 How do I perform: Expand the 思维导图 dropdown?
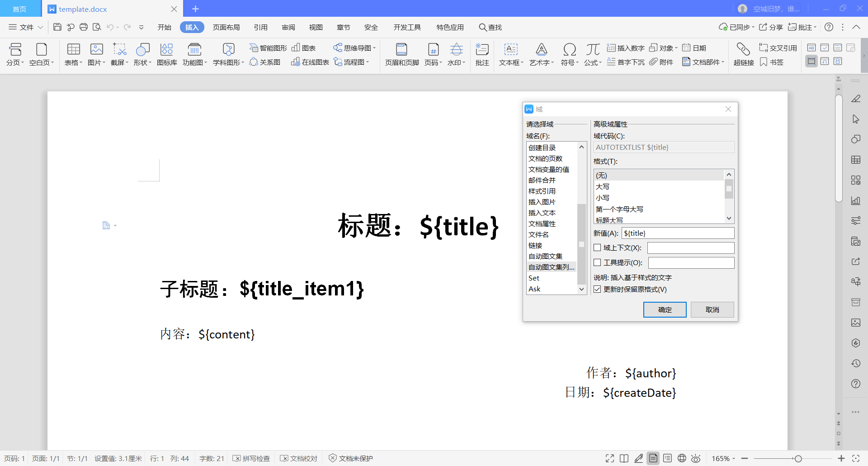[x=374, y=48]
